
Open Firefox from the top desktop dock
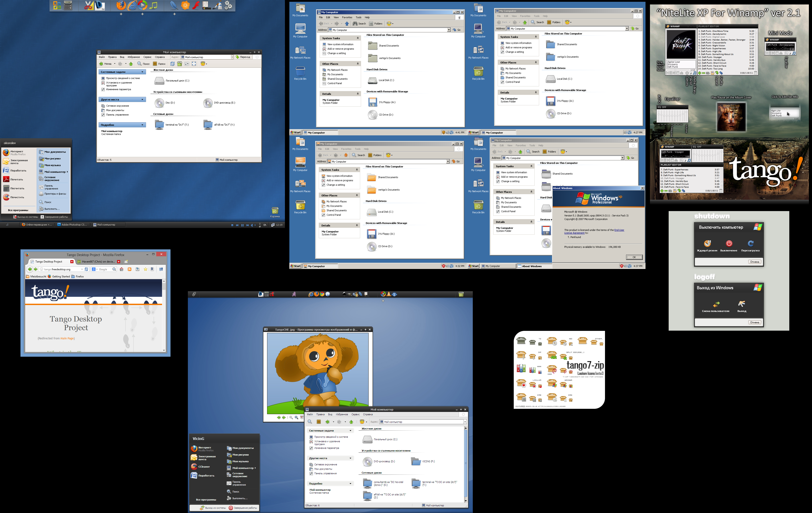[121, 5]
